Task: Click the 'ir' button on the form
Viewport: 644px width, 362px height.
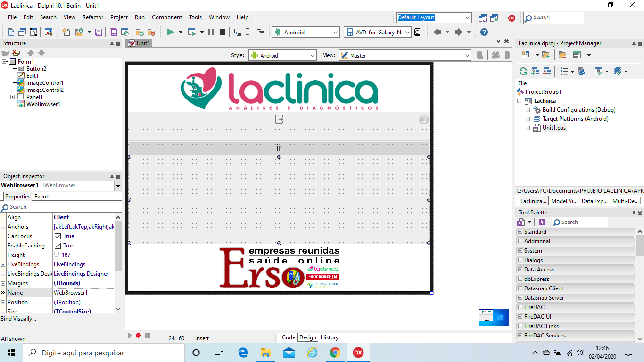Action: point(279,148)
